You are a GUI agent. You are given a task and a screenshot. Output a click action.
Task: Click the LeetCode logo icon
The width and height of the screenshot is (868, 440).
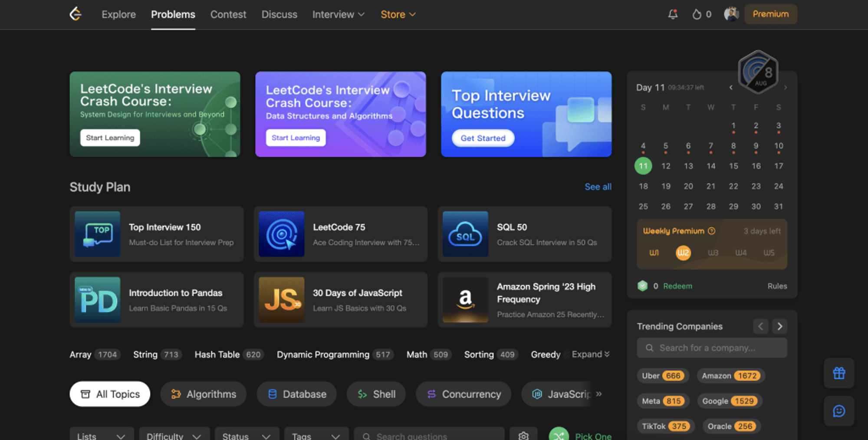(x=76, y=14)
